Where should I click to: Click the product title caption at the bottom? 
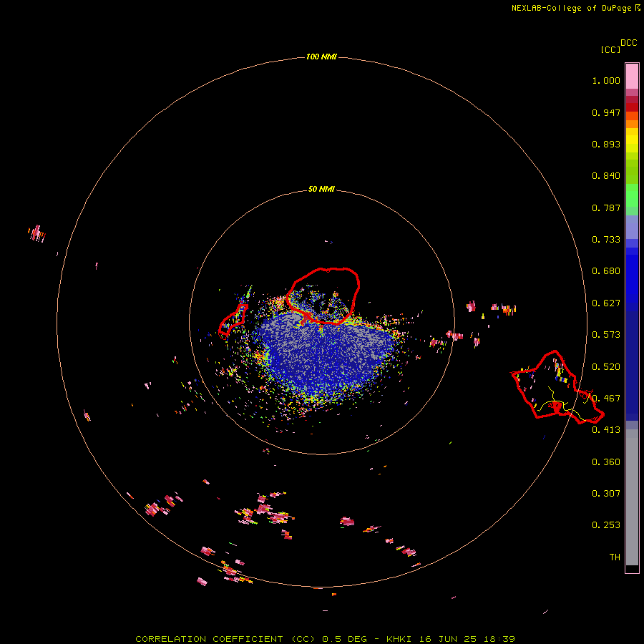tap(325, 639)
